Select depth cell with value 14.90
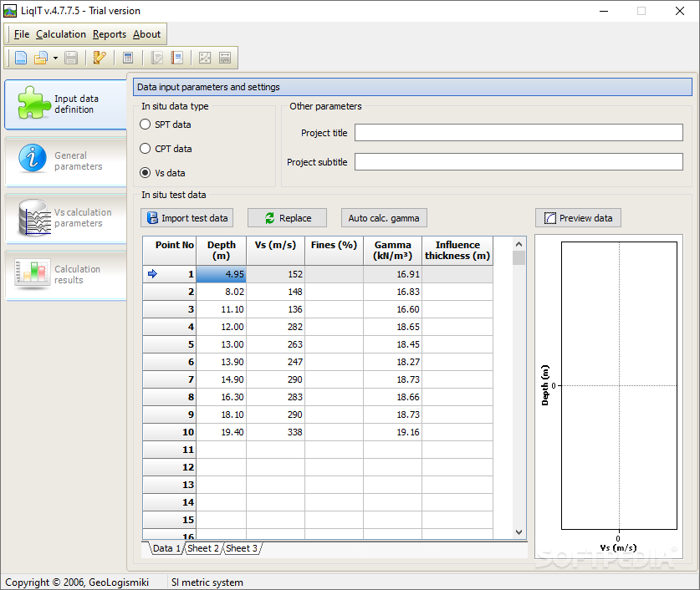 pyautogui.click(x=222, y=379)
